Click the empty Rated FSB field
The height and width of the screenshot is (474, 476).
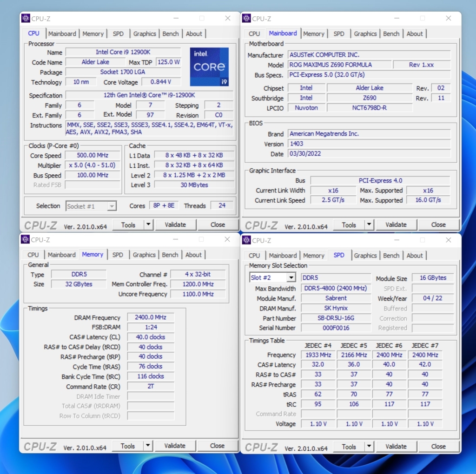[93, 185]
